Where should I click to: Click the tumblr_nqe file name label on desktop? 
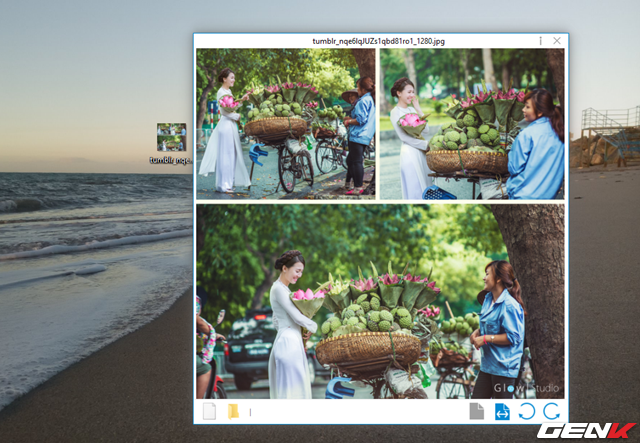pyautogui.click(x=171, y=159)
